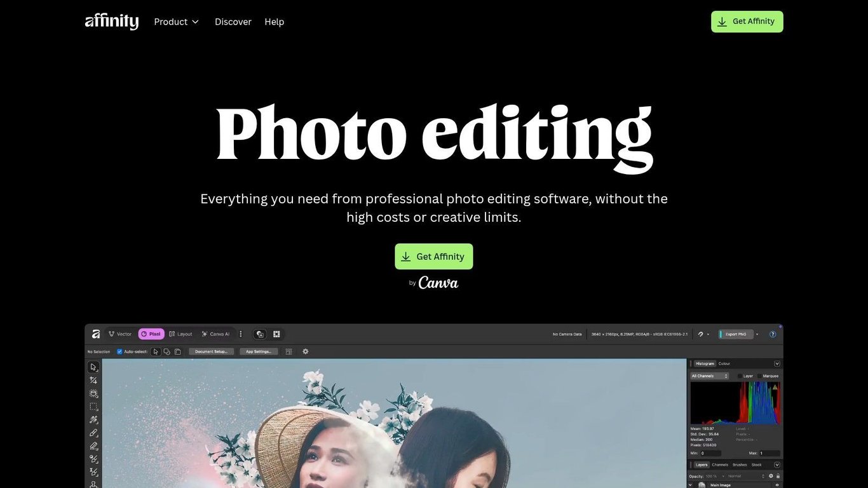Select the rectangular Marquee selection tool
Viewport: 868px width, 488px height.
coord(93,407)
